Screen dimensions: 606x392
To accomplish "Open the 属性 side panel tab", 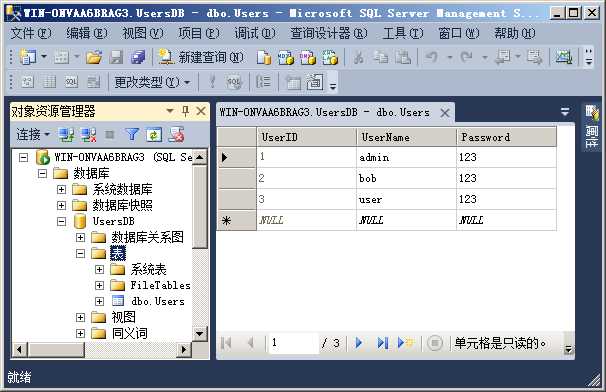I will (x=591, y=127).
